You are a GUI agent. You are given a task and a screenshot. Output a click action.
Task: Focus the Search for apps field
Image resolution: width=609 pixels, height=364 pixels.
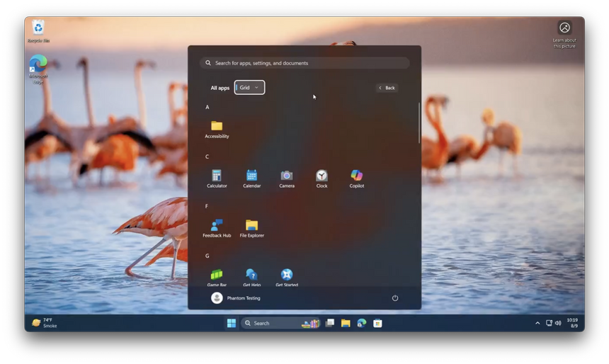click(x=304, y=63)
